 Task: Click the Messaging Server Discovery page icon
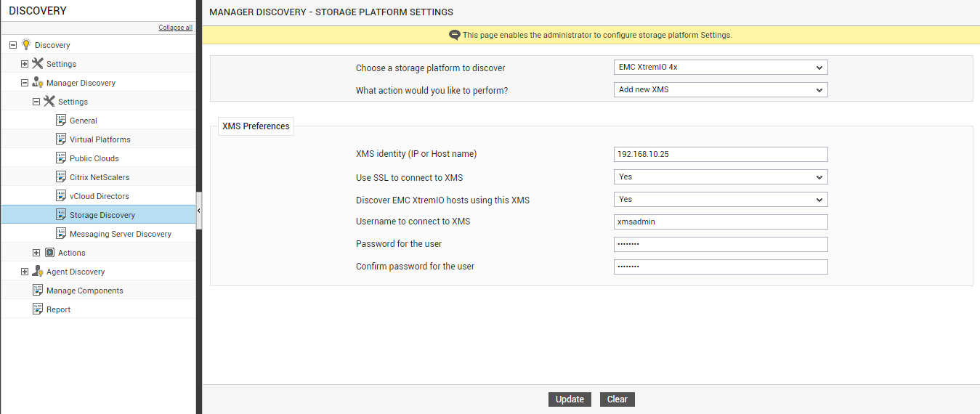pyautogui.click(x=61, y=233)
